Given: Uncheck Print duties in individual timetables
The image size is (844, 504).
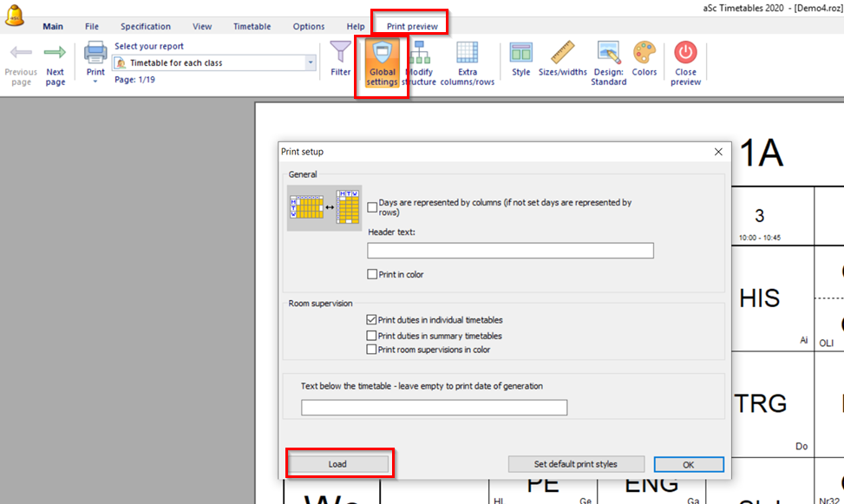Looking at the screenshot, I should [372, 320].
